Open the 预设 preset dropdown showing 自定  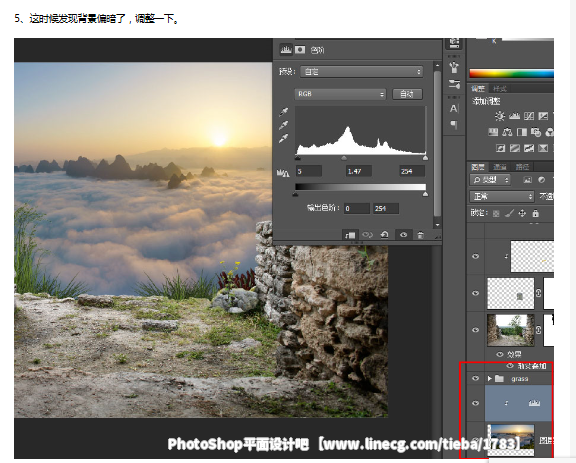[x=361, y=72]
